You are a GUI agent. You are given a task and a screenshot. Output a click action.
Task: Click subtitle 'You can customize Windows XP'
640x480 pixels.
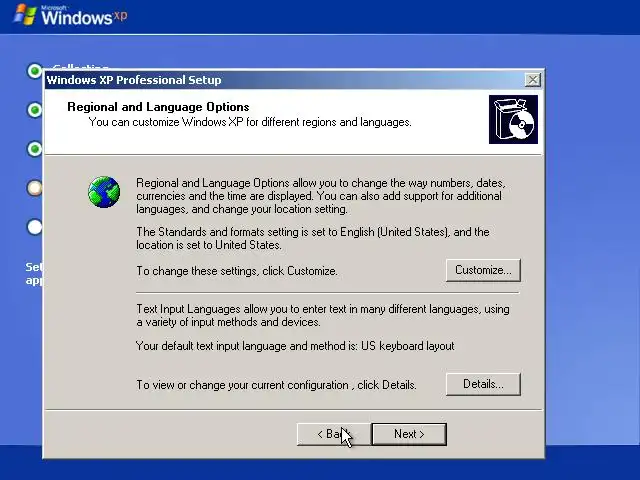pyautogui.click(x=250, y=122)
